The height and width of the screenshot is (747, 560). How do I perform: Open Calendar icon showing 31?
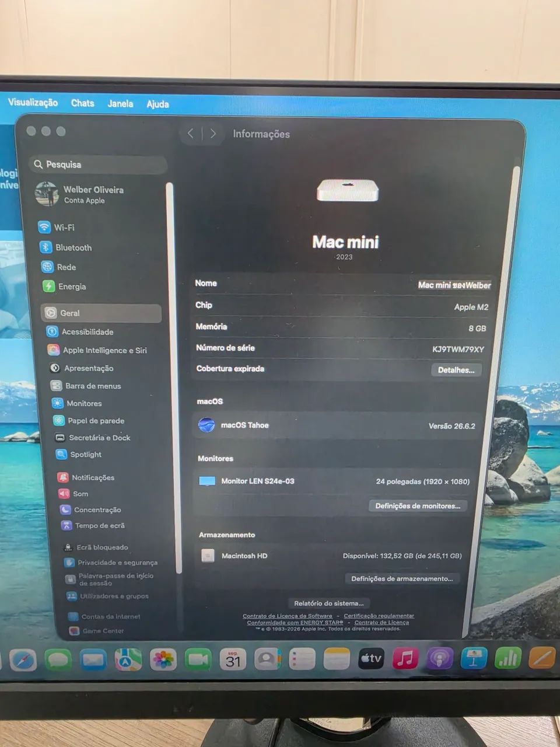pos(233,659)
